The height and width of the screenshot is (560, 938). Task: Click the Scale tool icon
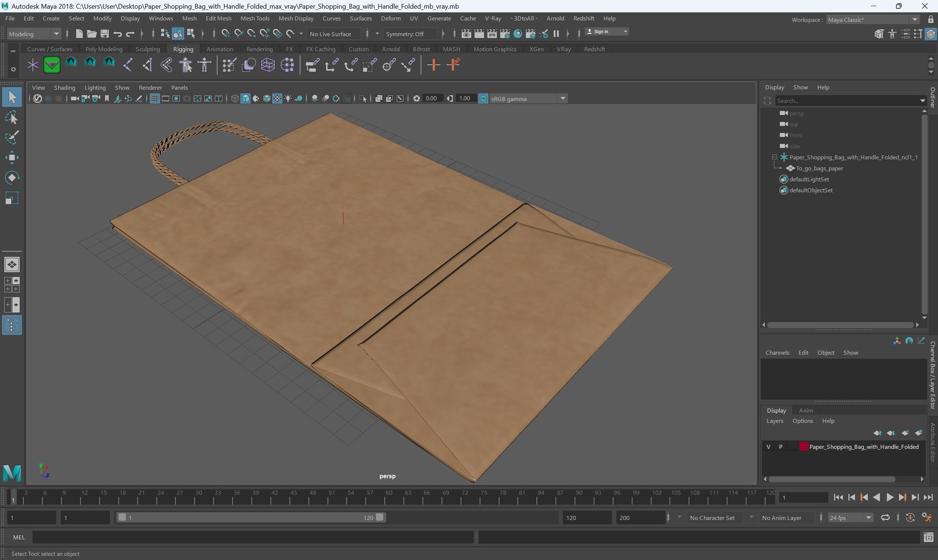[11, 198]
